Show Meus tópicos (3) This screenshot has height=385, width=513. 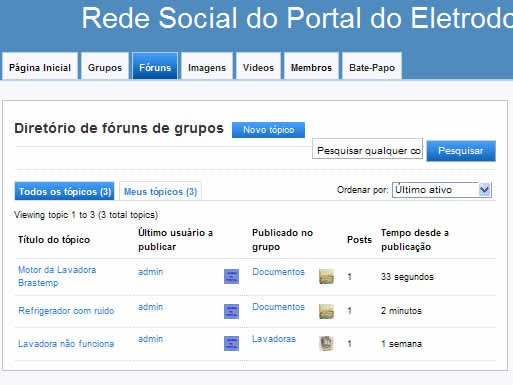coord(160,191)
